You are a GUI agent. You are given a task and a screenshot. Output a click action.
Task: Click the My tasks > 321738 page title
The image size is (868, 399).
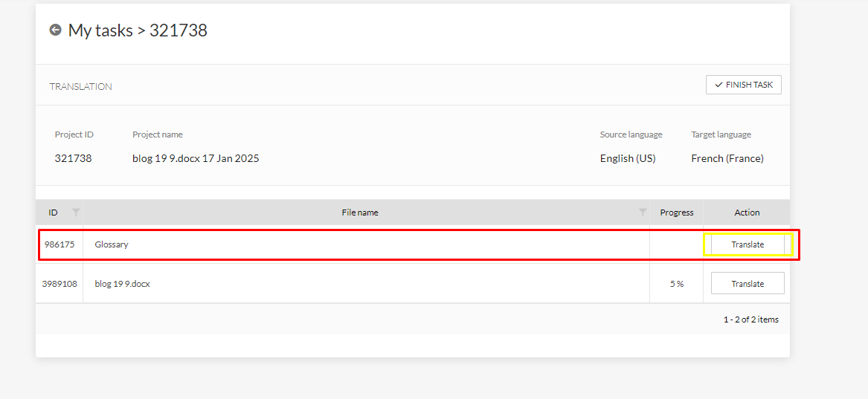coord(138,30)
